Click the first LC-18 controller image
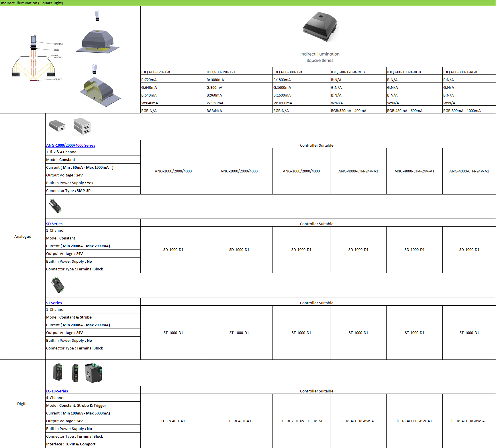The width and height of the screenshot is (496, 448). [x=58, y=372]
